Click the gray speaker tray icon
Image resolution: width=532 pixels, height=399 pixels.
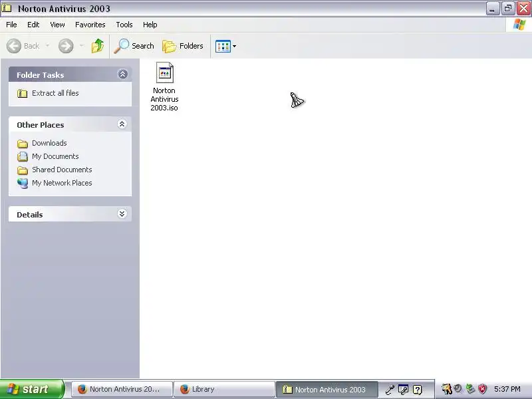click(458, 388)
